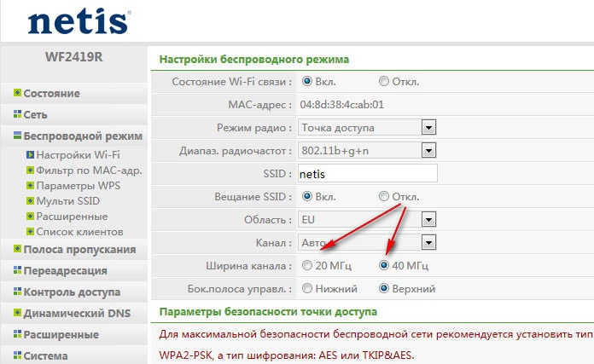The height and width of the screenshot is (364, 594).
Task: Go to Фильтр по MAC-адр. page
Action: point(89,170)
